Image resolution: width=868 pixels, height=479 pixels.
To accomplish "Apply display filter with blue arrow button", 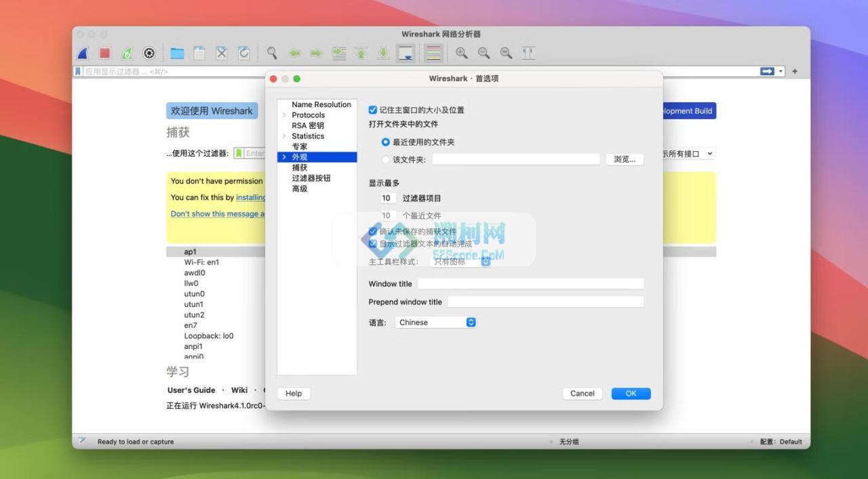I will (768, 71).
